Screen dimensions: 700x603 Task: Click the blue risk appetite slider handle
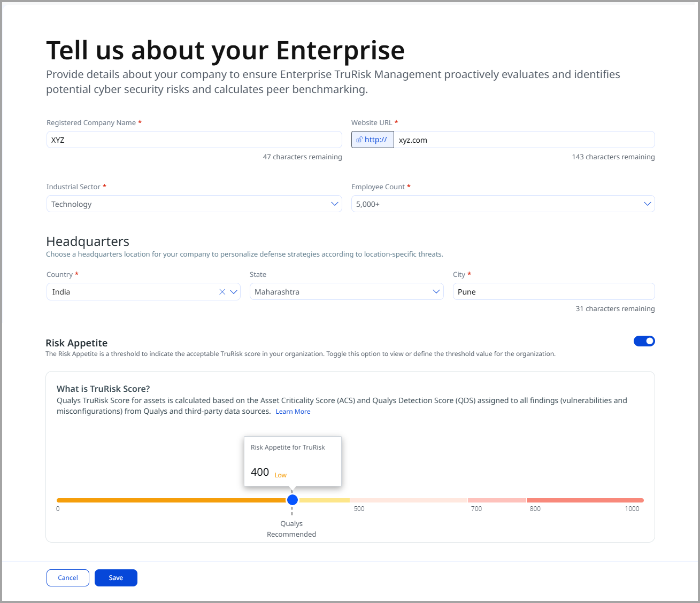click(292, 500)
